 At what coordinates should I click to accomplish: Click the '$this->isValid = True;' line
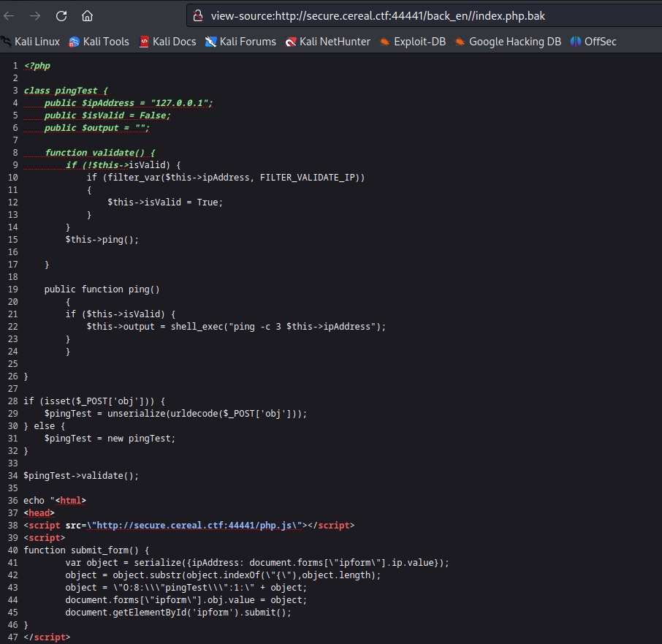pyautogui.click(x=165, y=202)
